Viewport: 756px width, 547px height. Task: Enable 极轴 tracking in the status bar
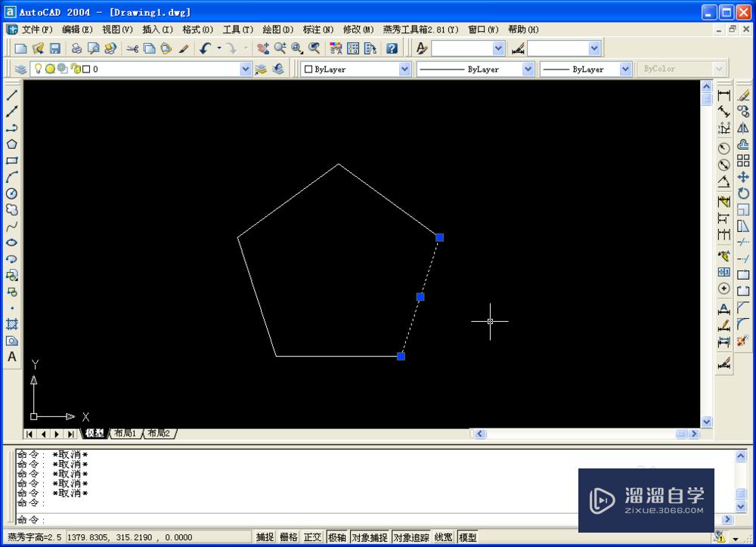pyautogui.click(x=336, y=536)
